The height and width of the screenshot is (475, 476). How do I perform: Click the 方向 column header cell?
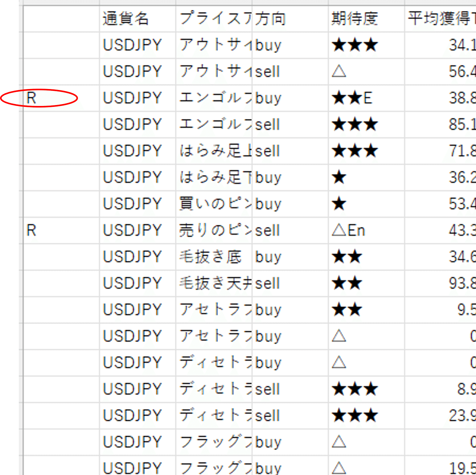pyautogui.click(x=290, y=19)
